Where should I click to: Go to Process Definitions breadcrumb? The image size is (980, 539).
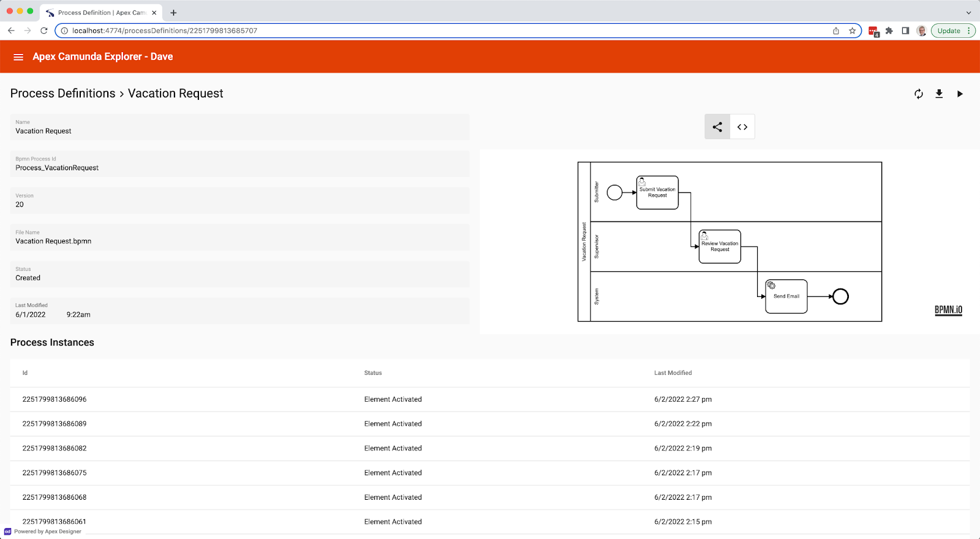coord(62,93)
